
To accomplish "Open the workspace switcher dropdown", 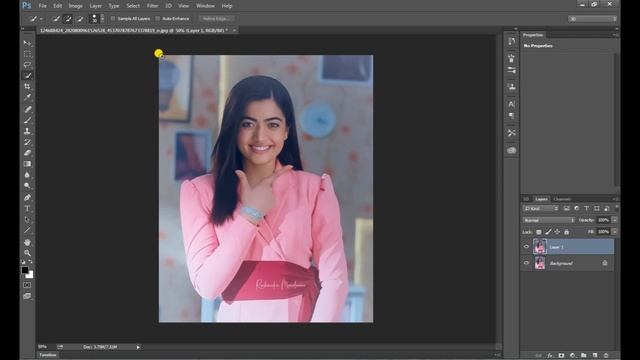I will tap(592, 19).
